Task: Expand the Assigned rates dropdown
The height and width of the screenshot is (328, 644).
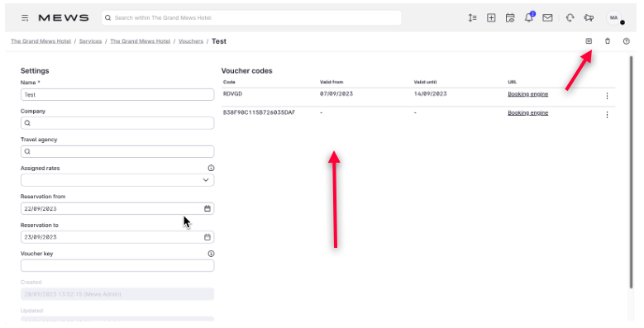Action: point(206,180)
